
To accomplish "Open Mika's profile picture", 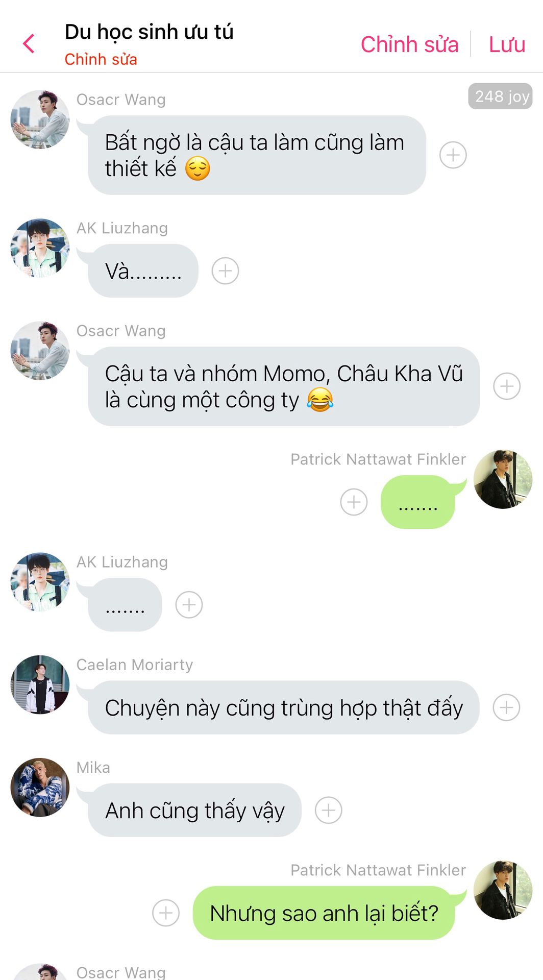I will click(x=40, y=787).
